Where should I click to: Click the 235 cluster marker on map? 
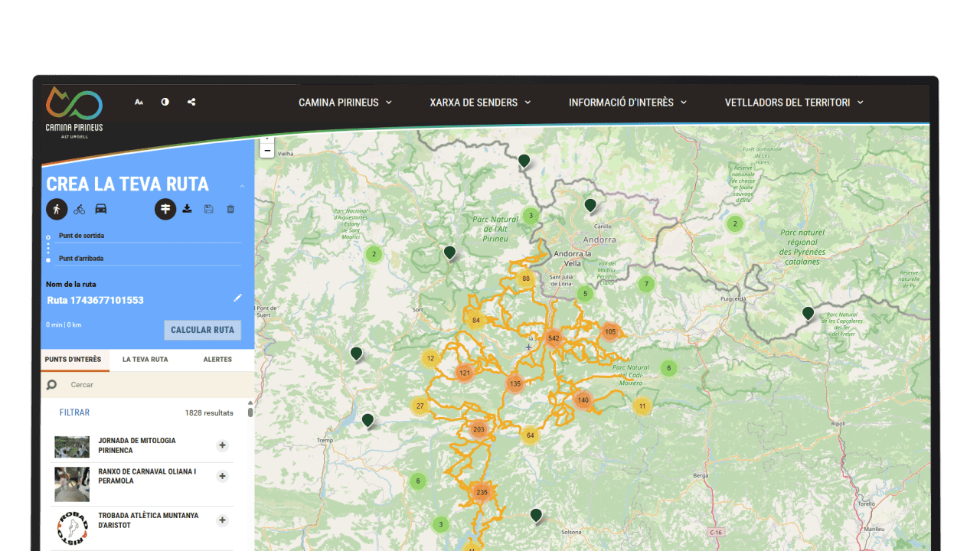pyautogui.click(x=482, y=493)
